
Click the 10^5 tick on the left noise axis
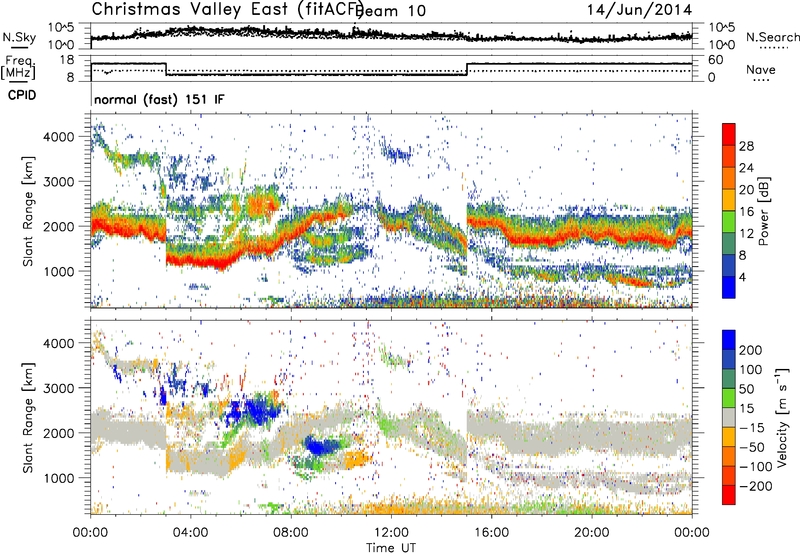point(61,28)
